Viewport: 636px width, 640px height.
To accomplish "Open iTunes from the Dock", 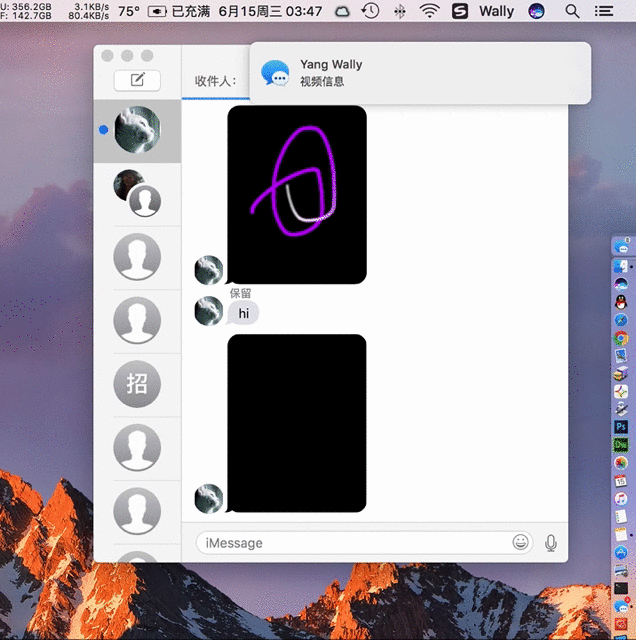I will 621,498.
